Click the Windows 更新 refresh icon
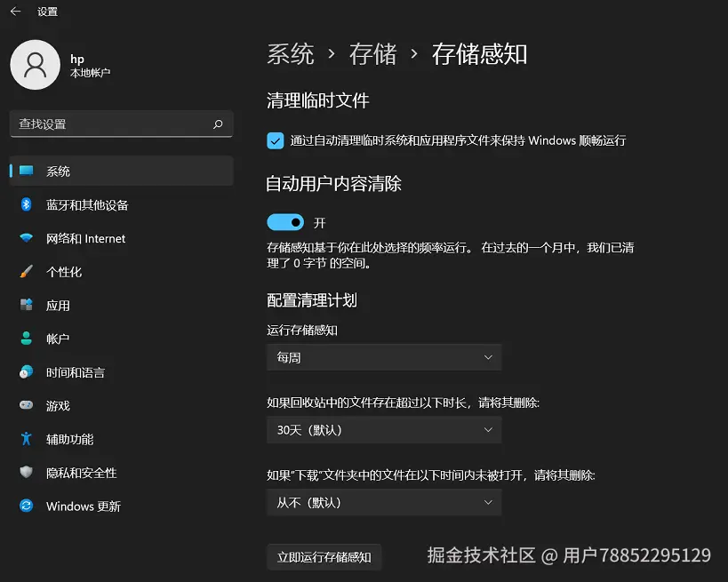 click(x=26, y=506)
